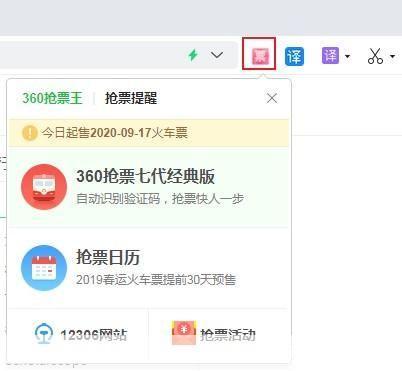Open the scissors tool dropdown arrow
Image resolution: width=402 pixels, height=371 pixels.
(x=392, y=56)
